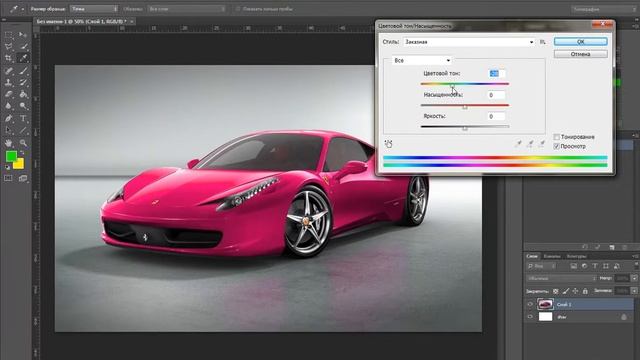Open the Стиль preset dropdown
Viewport: 640px width, 360px height.
pos(469,42)
